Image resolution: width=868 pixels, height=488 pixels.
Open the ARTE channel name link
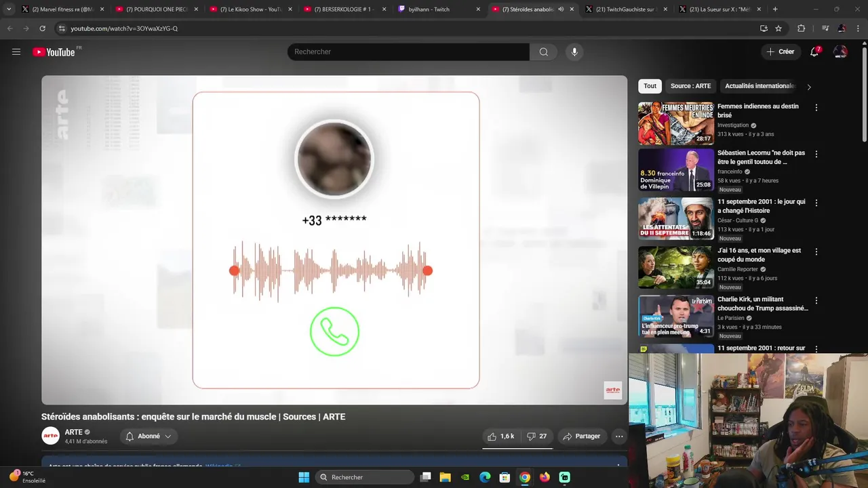(x=73, y=432)
